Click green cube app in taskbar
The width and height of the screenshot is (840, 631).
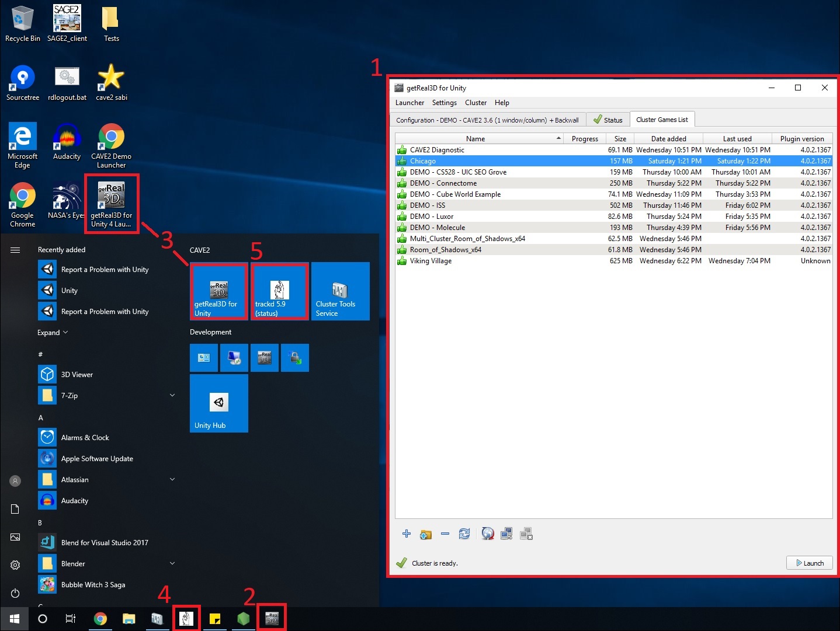pyautogui.click(x=244, y=619)
